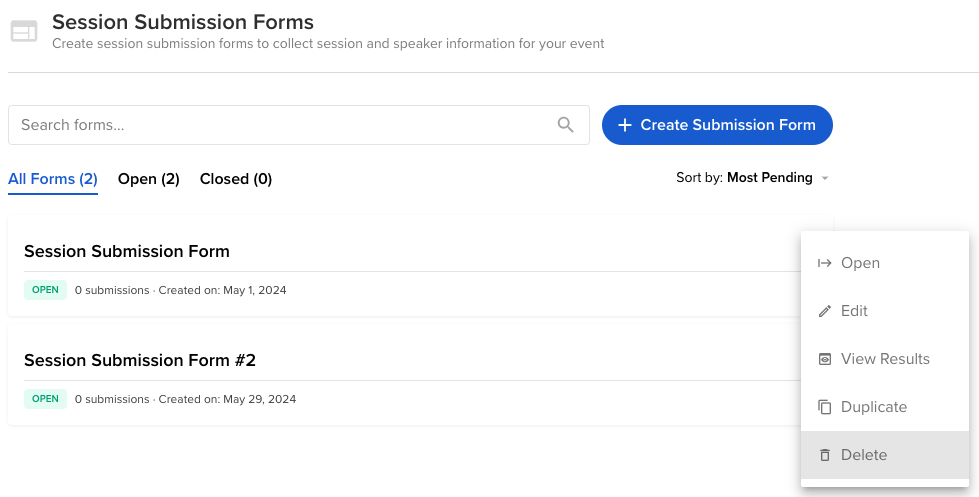Click the magnifier icon in search box

[x=565, y=125]
